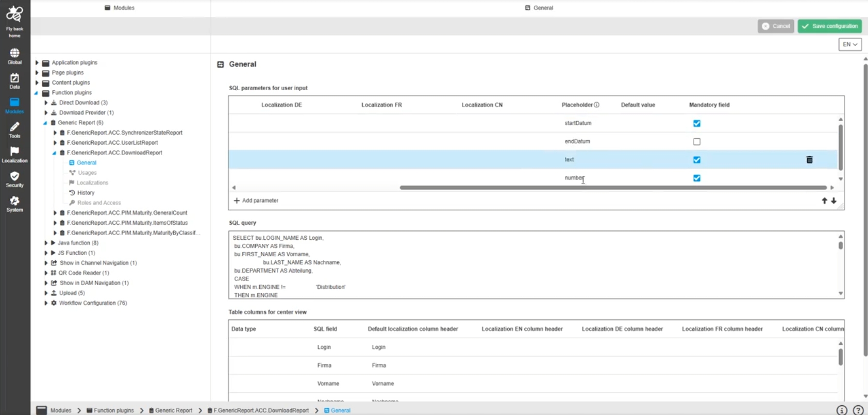
Task: Expand the Workflow Configuration (76) node
Action: click(46, 303)
